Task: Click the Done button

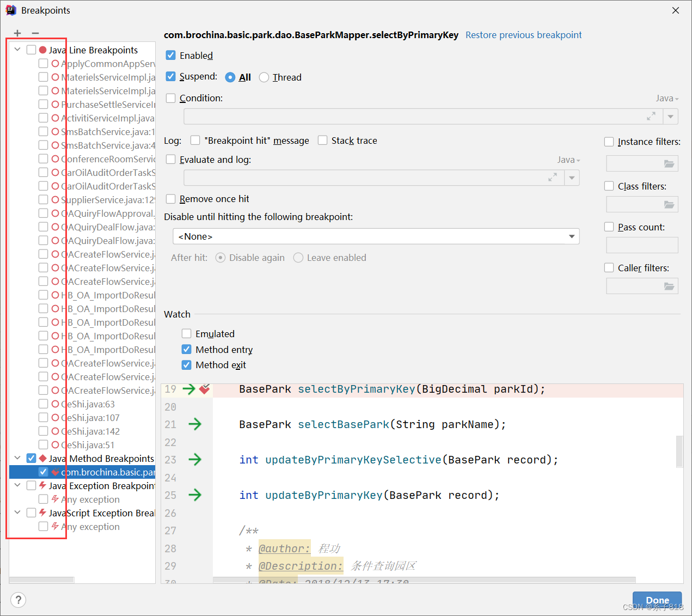Action: (657, 600)
